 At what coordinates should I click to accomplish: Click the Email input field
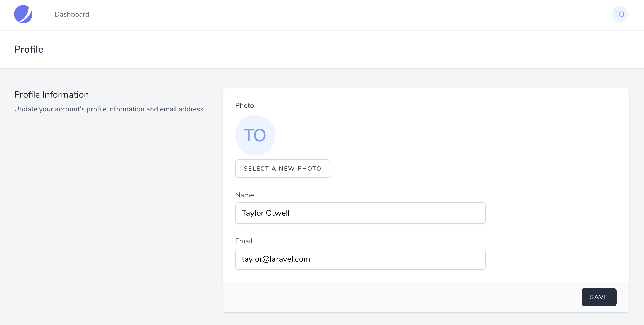click(x=360, y=259)
